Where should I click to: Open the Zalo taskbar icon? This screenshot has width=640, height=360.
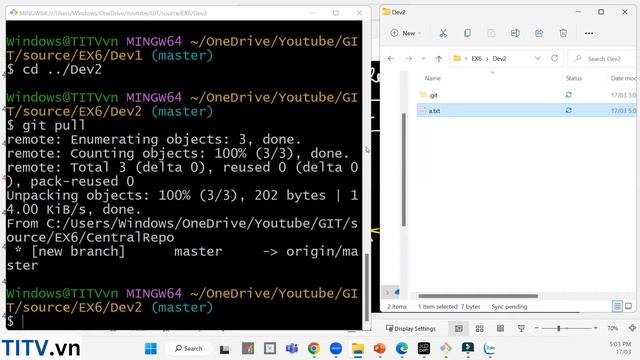489,349
